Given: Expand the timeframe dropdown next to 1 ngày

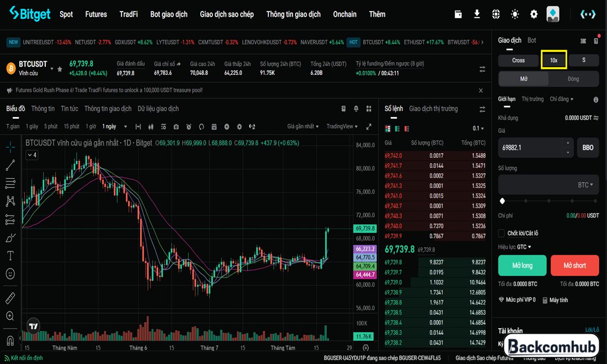Looking at the screenshot, I should pyautogui.click(x=125, y=127).
